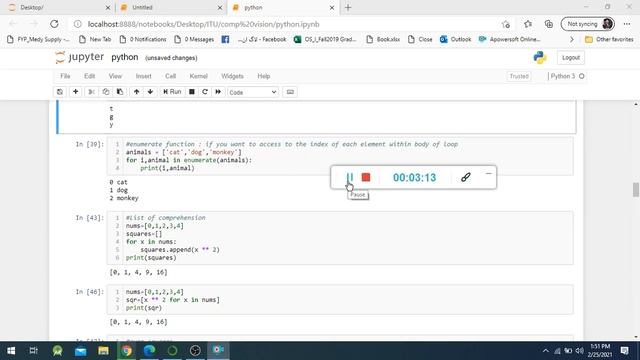Open the cell type Code dropdown

253,92
